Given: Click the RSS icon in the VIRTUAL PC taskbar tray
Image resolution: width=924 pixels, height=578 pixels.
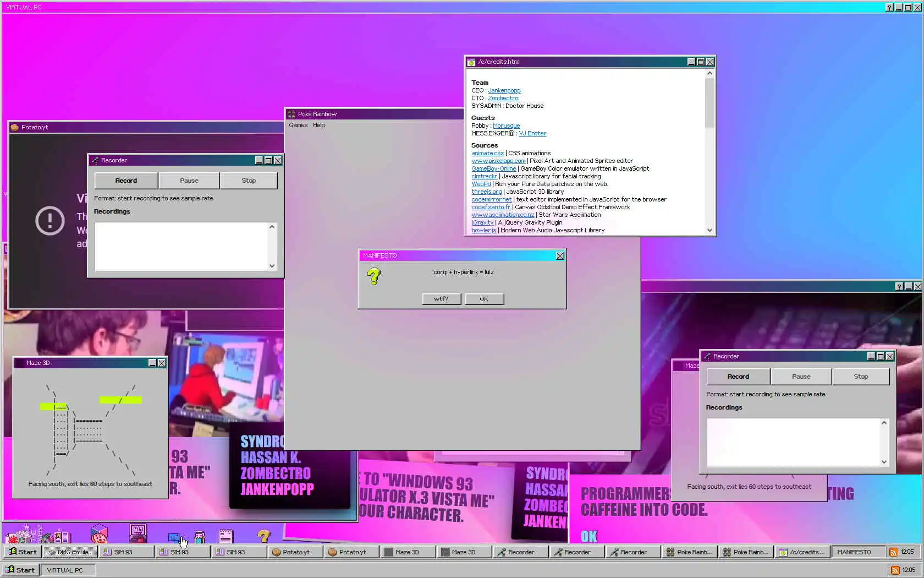Looking at the screenshot, I should tap(895, 570).
